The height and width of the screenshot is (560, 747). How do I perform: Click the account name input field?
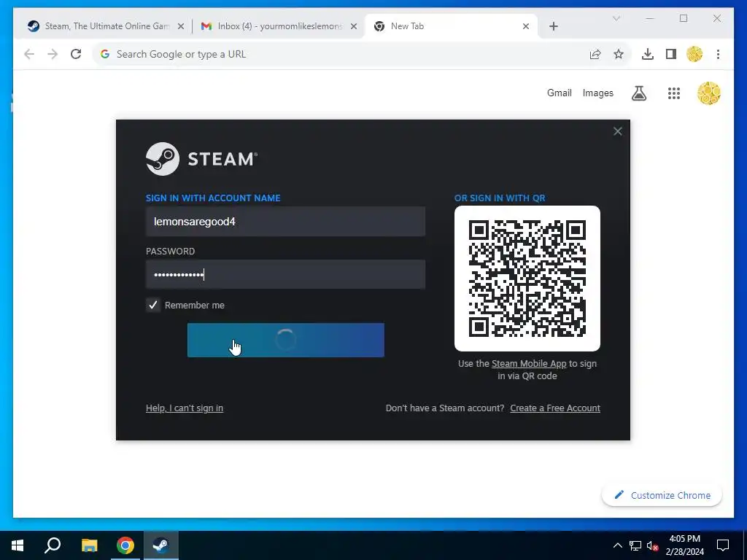(285, 222)
